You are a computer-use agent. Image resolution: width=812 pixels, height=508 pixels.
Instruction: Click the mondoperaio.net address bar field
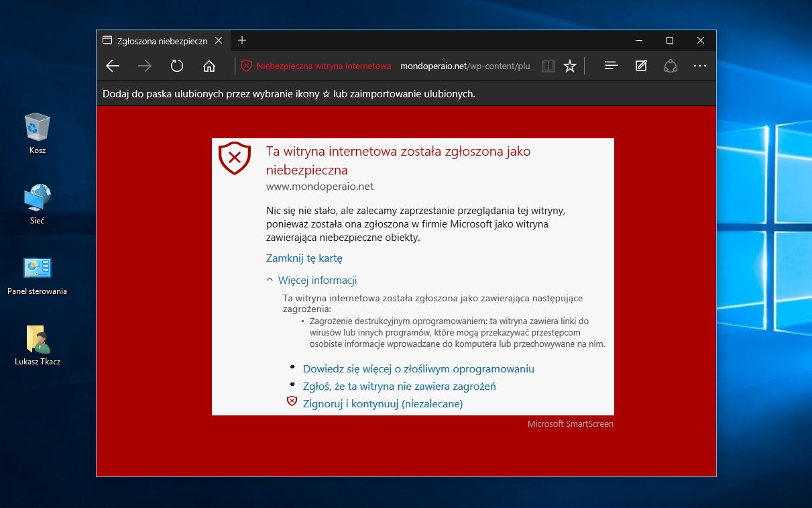coord(465,66)
